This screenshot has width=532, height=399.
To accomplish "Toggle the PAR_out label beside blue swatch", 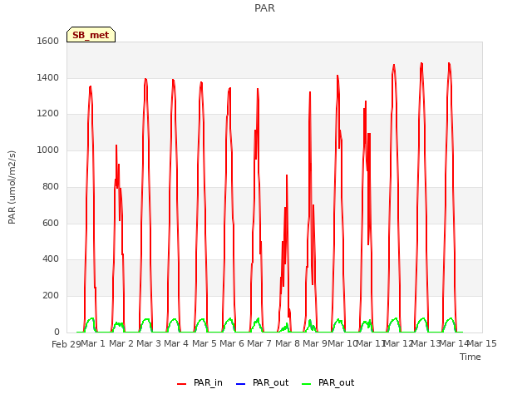I will tap(270, 382).
